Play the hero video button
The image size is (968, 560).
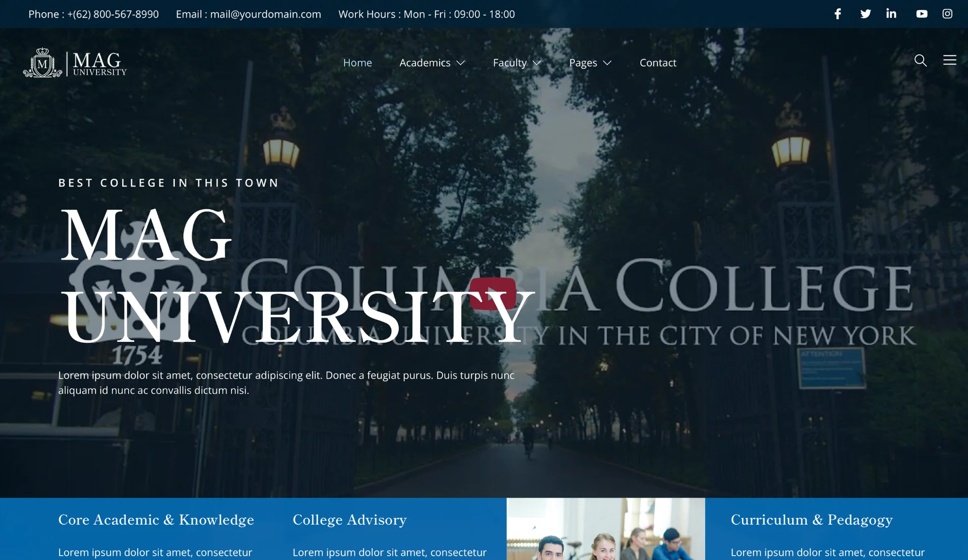pyautogui.click(x=493, y=294)
